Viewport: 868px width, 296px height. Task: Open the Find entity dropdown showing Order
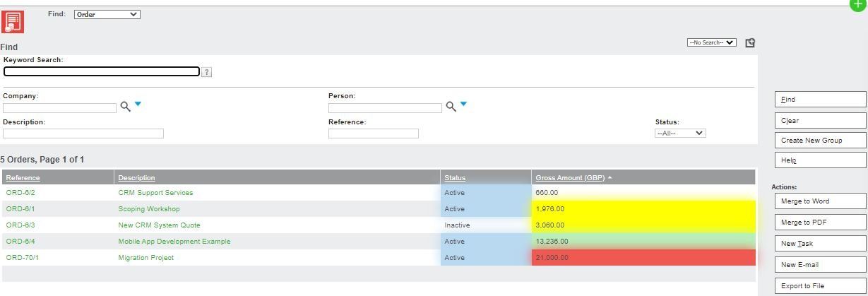coord(107,14)
